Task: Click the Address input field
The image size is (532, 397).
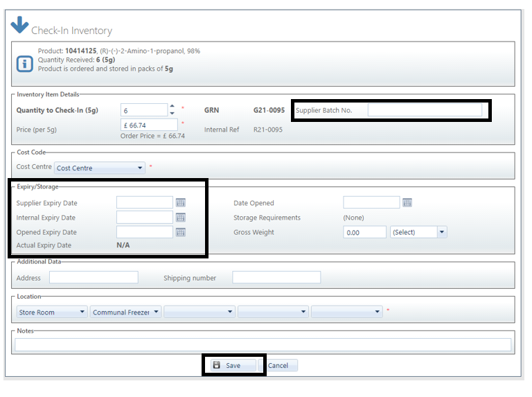Action: [94, 277]
